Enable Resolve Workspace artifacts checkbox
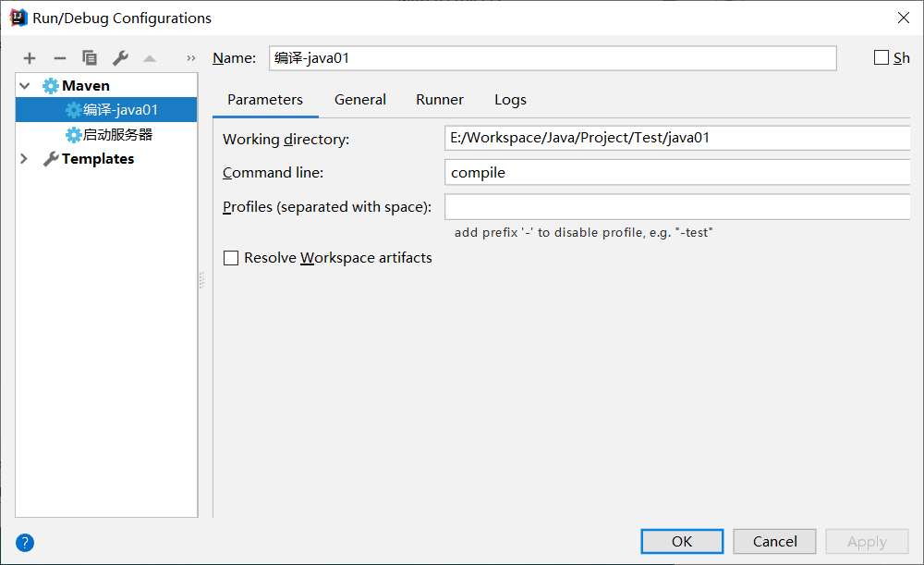Viewport: 924px width, 565px height. tap(231, 258)
